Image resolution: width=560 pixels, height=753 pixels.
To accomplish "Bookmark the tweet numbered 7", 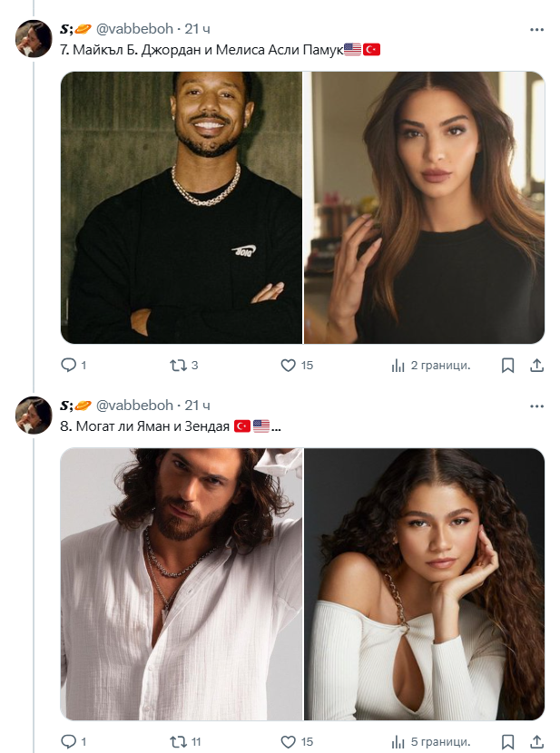I will coord(508,365).
